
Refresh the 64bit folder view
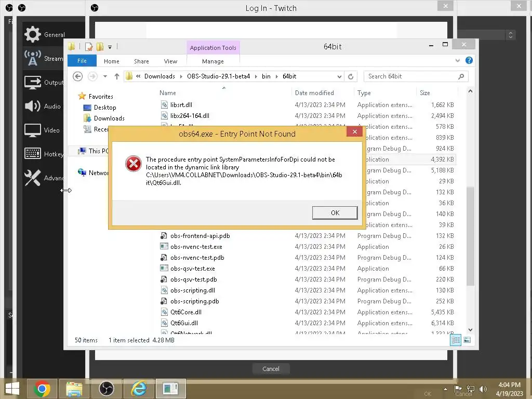pyautogui.click(x=351, y=77)
